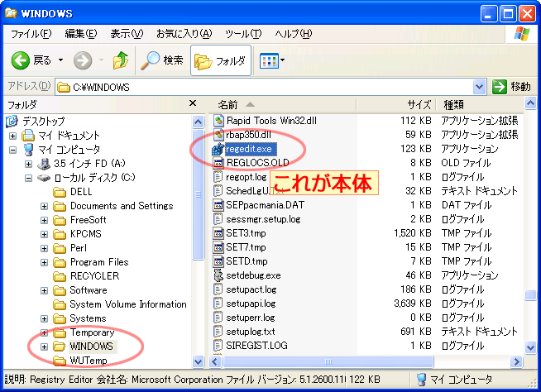Select the Software folder icon
Image resolution: width=541 pixels, height=392 pixels.
pyautogui.click(x=60, y=290)
